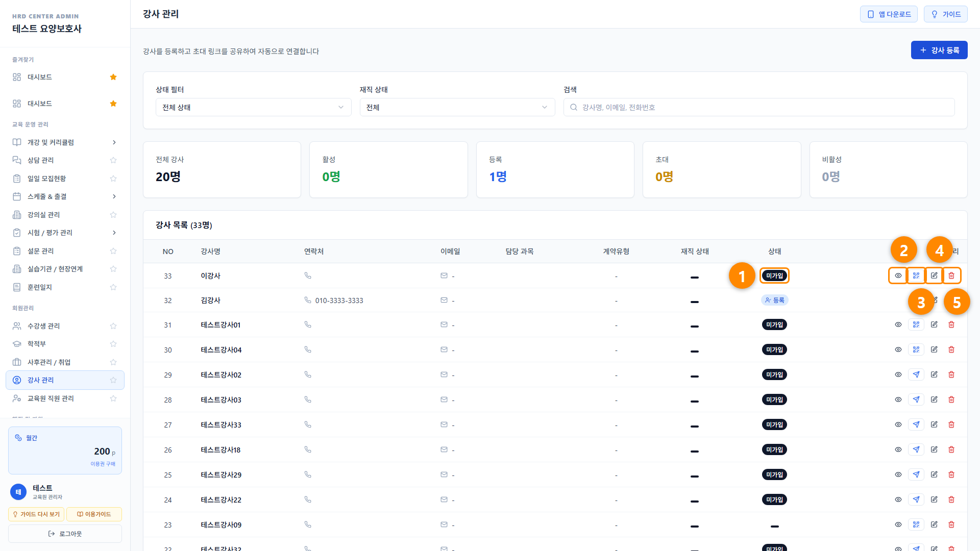View details of 이강사 via eye icon
The image size is (980, 551).
[x=898, y=275]
